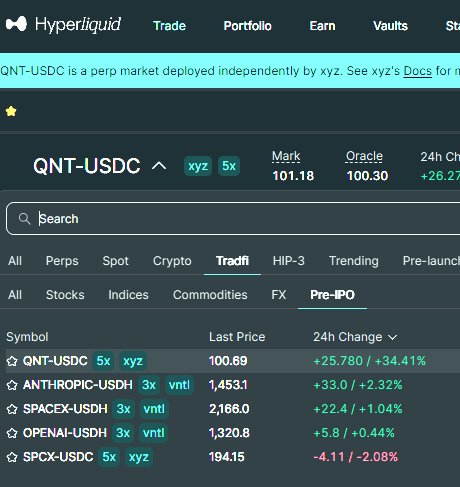This screenshot has height=487, width=460.
Task: Click the Hyperliquid logo icon
Action: tap(16, 24)
